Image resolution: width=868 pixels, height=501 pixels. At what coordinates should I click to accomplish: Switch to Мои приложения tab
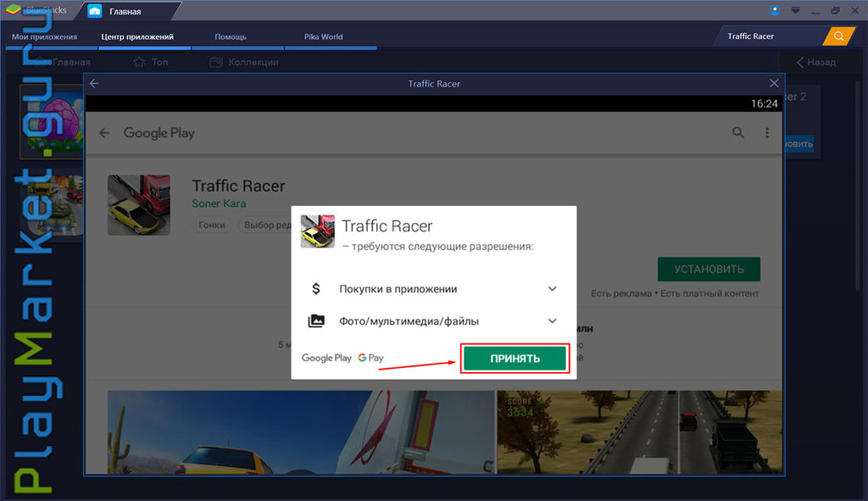click(44, 36)
